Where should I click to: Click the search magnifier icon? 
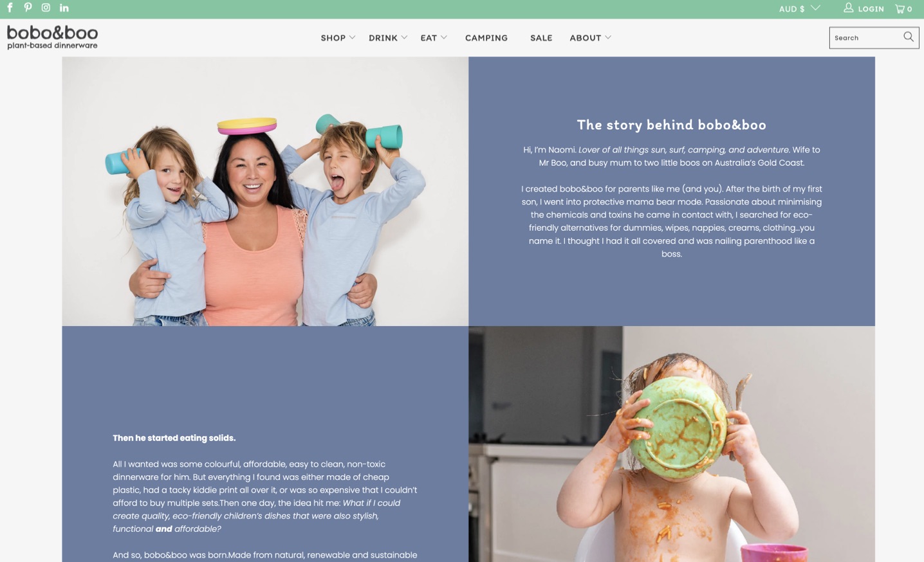[x=909, y=37]
